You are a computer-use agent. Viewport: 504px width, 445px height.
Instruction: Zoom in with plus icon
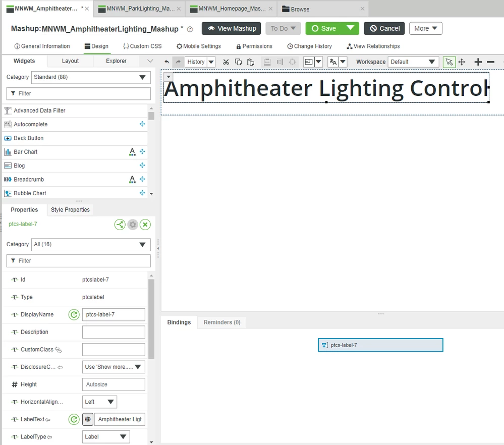[x=478, y=62]
